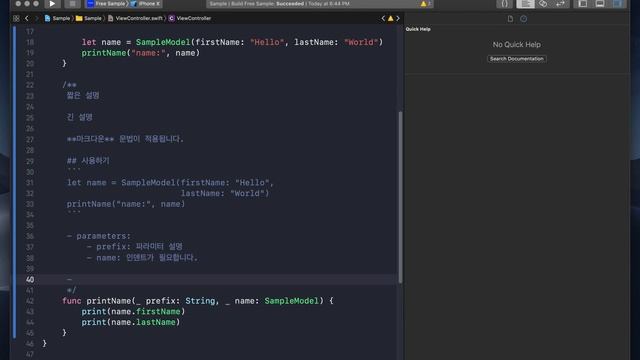Click line number 40 in gutter
Image resolution: width=640 pixels, height=360 pixels.
[x=30, y=280]
